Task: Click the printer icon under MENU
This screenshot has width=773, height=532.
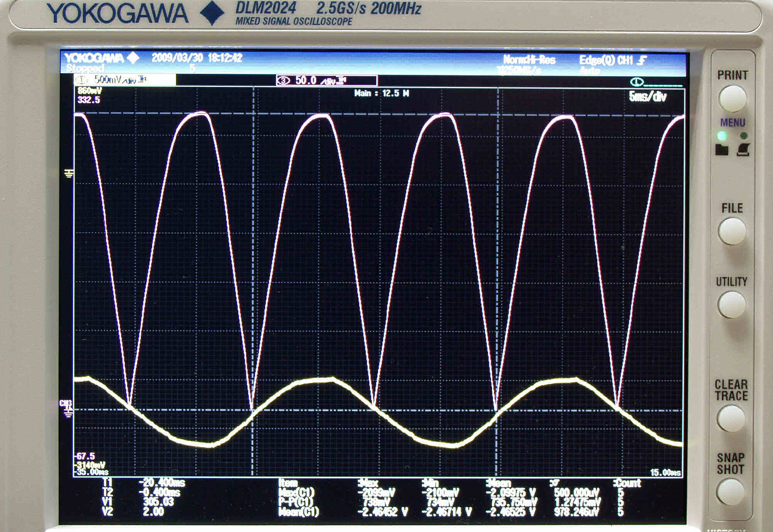Action: click(743, 150)
